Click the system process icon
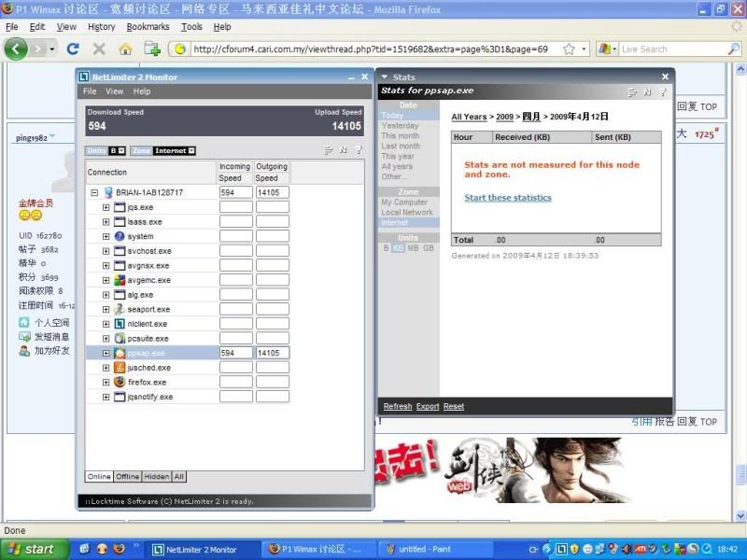 click(x=120, y=236)
